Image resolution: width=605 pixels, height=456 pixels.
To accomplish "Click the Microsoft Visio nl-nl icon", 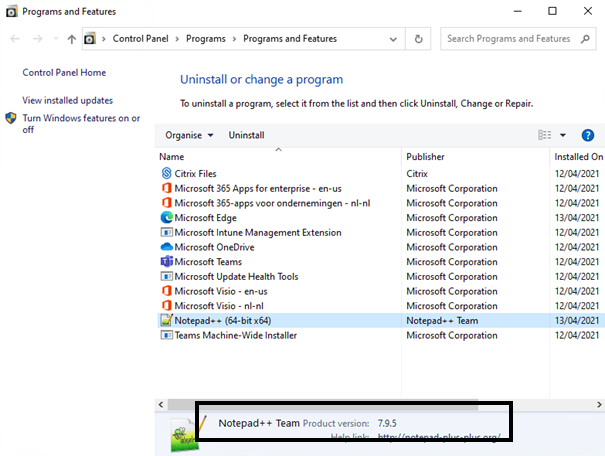I will click(x=166, y=306).
